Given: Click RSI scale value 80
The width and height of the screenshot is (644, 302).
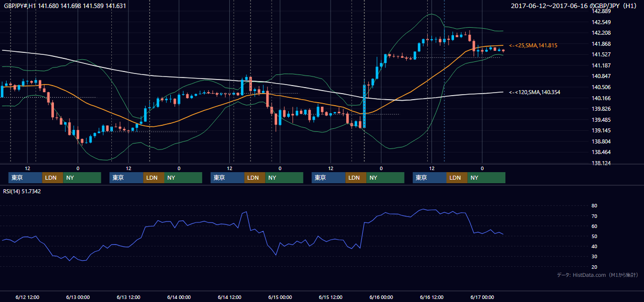Looking at the screenshot, I should point(595,206).
